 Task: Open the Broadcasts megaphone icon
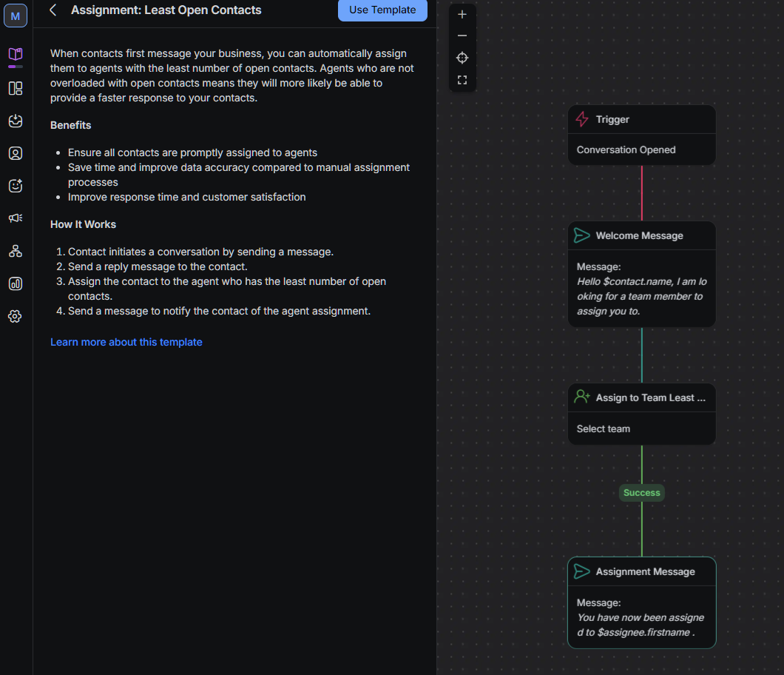(x=16, y=218)
